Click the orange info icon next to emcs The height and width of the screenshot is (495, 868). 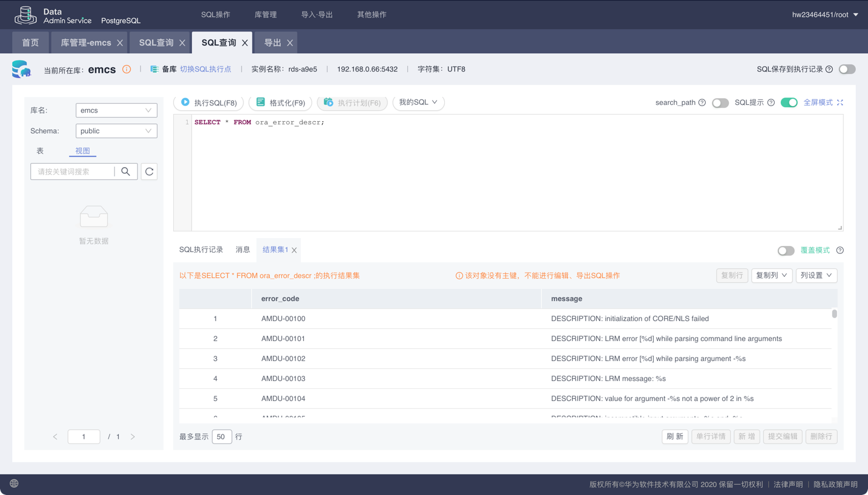coord(127,69)
